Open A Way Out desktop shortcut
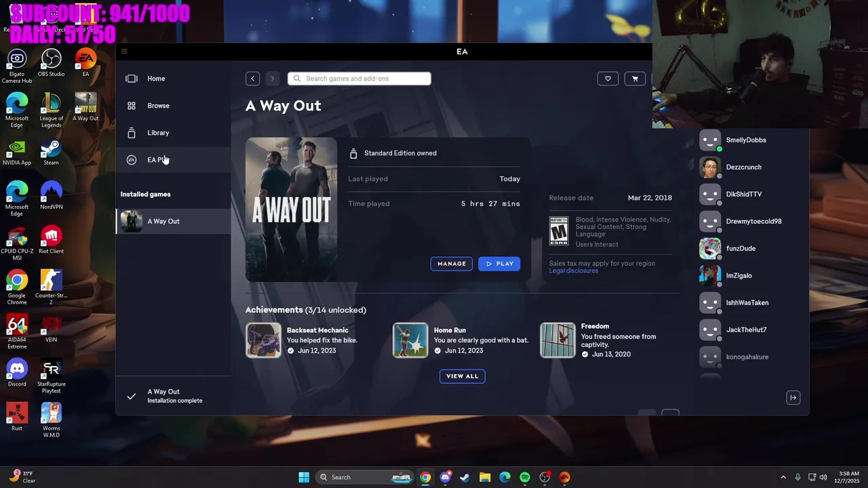 85,107
